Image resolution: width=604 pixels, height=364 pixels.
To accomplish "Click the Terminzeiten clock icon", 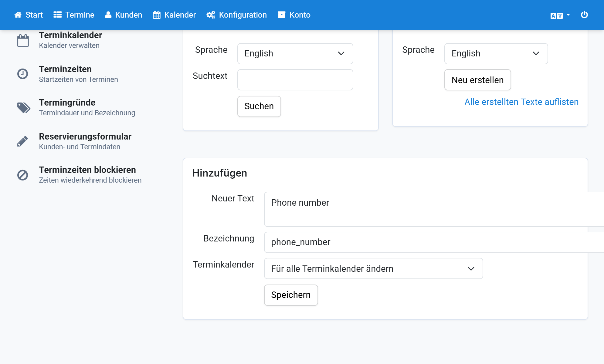I will (23, 74).
